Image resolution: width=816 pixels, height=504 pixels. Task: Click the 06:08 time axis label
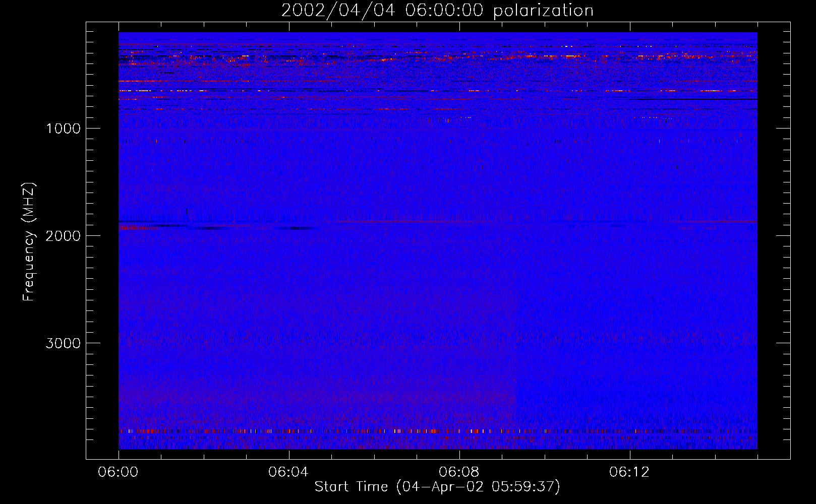coord(459,472)
